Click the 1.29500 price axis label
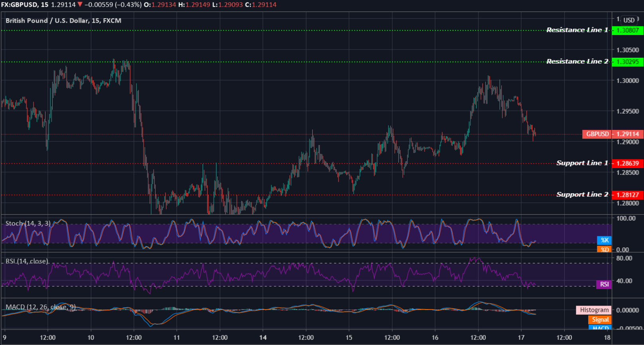 [x=628, y=111]
